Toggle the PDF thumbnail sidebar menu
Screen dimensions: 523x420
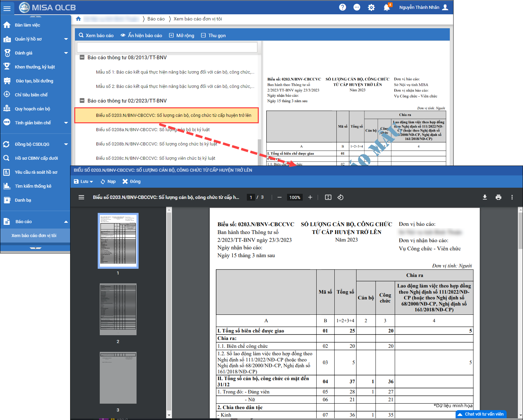(x=81, y=197)
